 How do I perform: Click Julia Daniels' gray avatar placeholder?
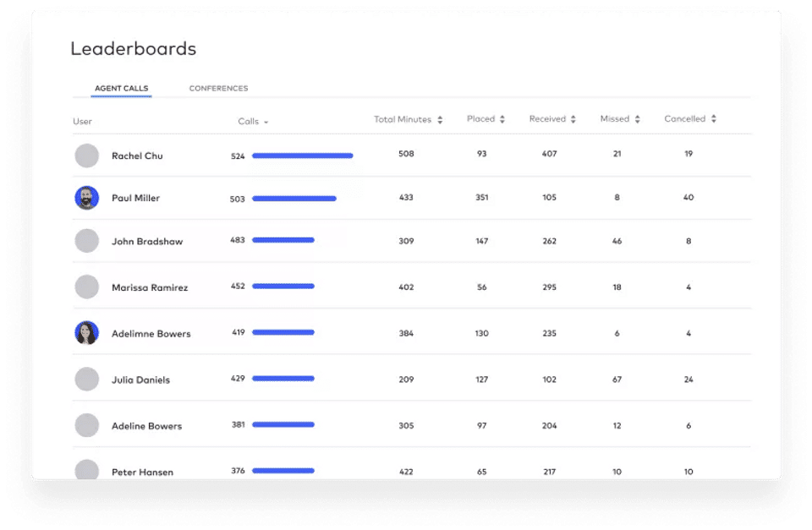[x=87, y=379]
